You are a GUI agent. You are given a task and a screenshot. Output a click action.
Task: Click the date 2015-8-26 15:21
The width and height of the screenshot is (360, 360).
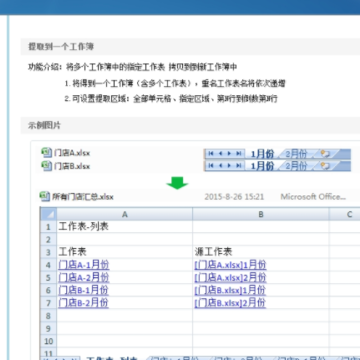point(234,197)
